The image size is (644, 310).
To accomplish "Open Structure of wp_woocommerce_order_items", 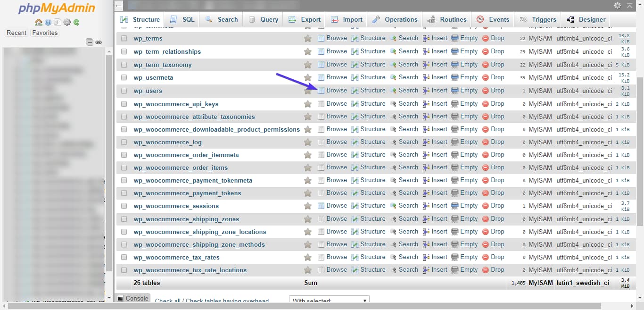I will 372,167.
